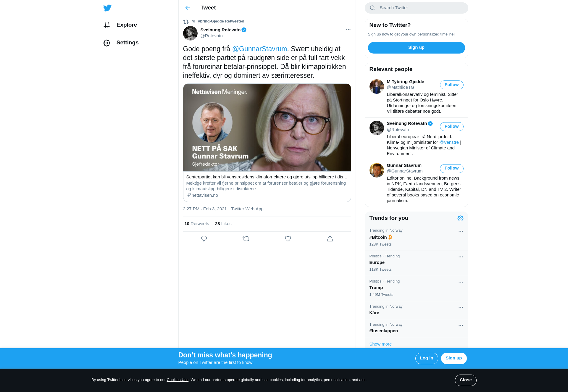Like the tweet with heart icon
Screen dimensions: 568x392
coord(288,238)
